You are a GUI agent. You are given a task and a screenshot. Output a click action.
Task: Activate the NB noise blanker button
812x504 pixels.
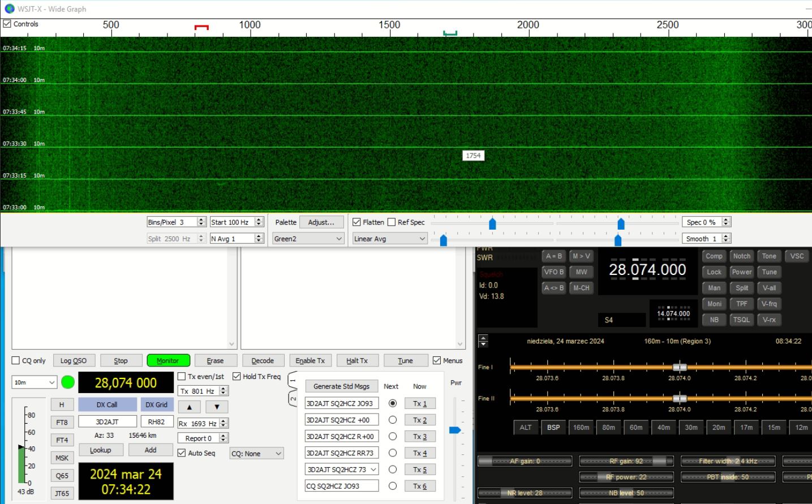[714, 320]
